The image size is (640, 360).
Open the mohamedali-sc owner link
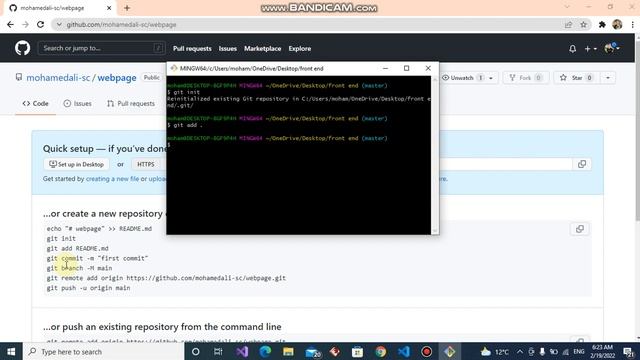point(58,78)
